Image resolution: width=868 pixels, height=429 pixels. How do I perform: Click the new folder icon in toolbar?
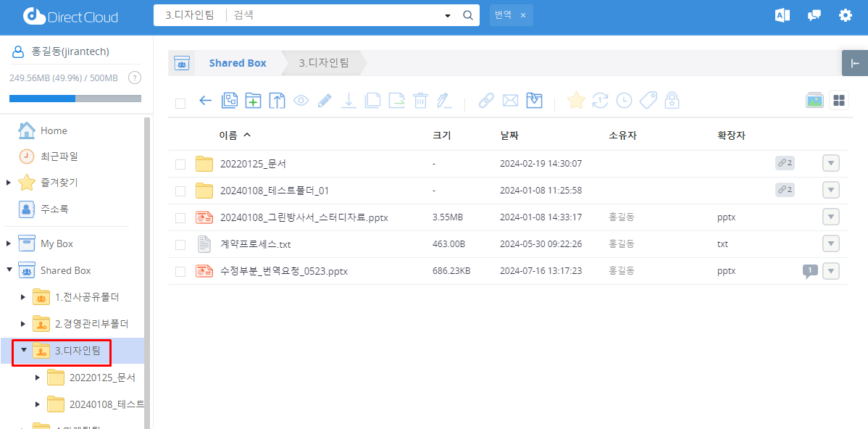pyautogui.click(x=253, y=101)
